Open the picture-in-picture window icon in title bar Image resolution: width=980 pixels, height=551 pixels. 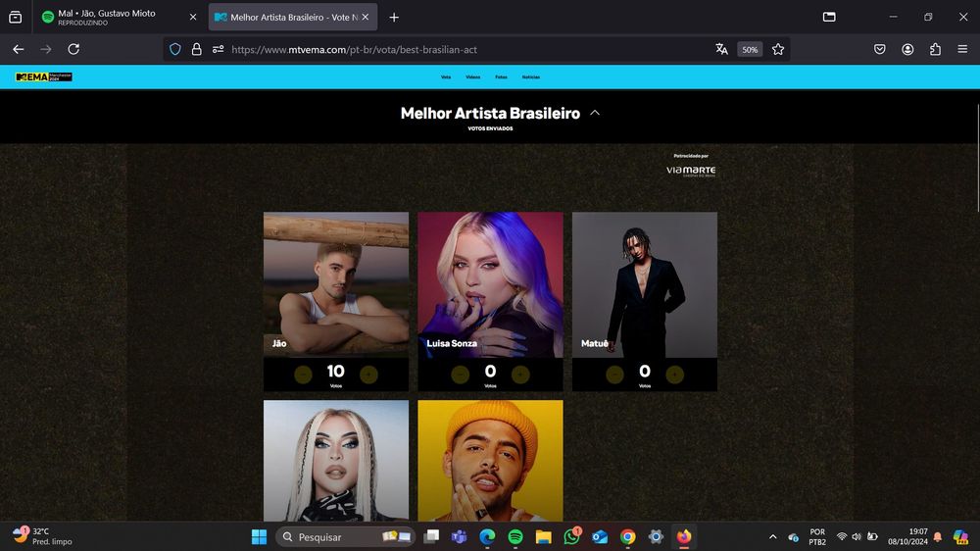pyautogui.click(x=829, y=17)
